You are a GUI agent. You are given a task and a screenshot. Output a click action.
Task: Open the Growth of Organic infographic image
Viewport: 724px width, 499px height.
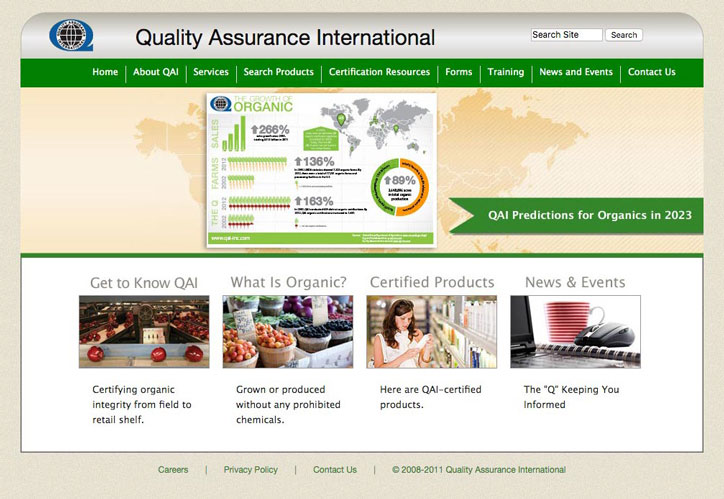321,170
